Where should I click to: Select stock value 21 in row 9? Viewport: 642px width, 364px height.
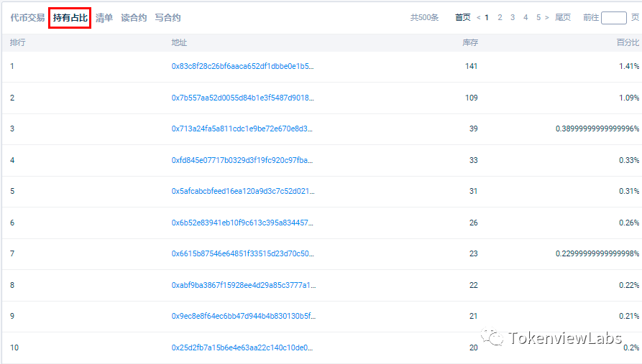473,316
